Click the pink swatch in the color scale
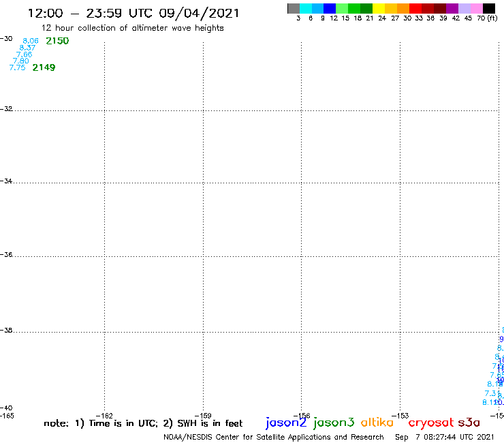 [477, 8]
